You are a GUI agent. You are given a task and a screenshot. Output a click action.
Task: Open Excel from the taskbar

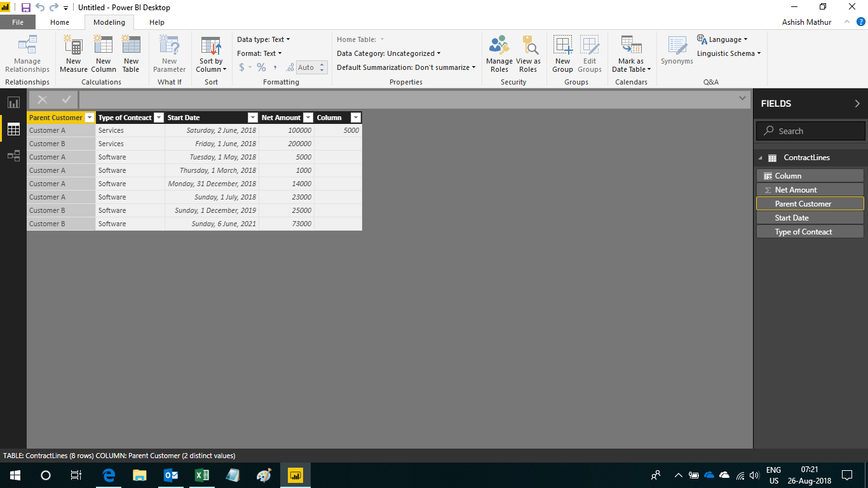tap(202, 475)
